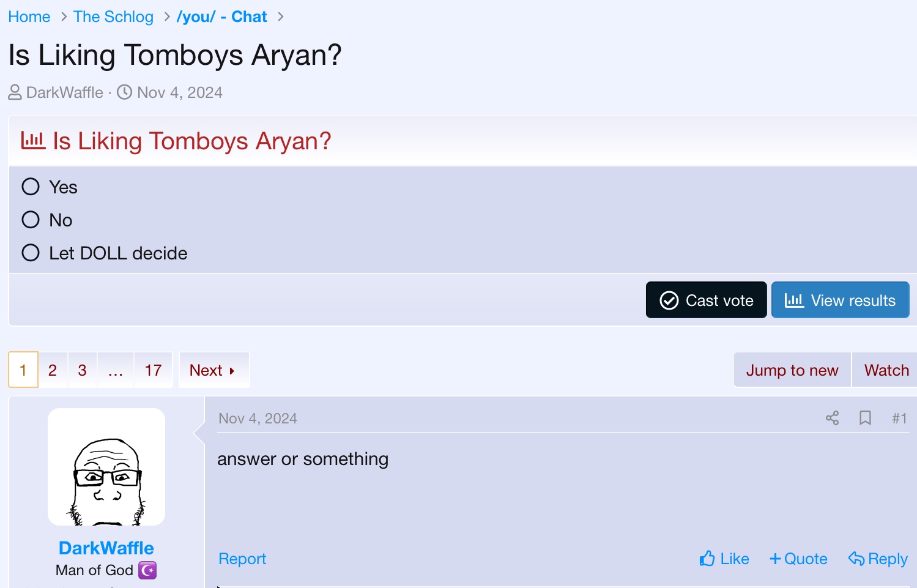Go to the Next page
This screenshot has height=588, width=917.
[x=212, y=370]
